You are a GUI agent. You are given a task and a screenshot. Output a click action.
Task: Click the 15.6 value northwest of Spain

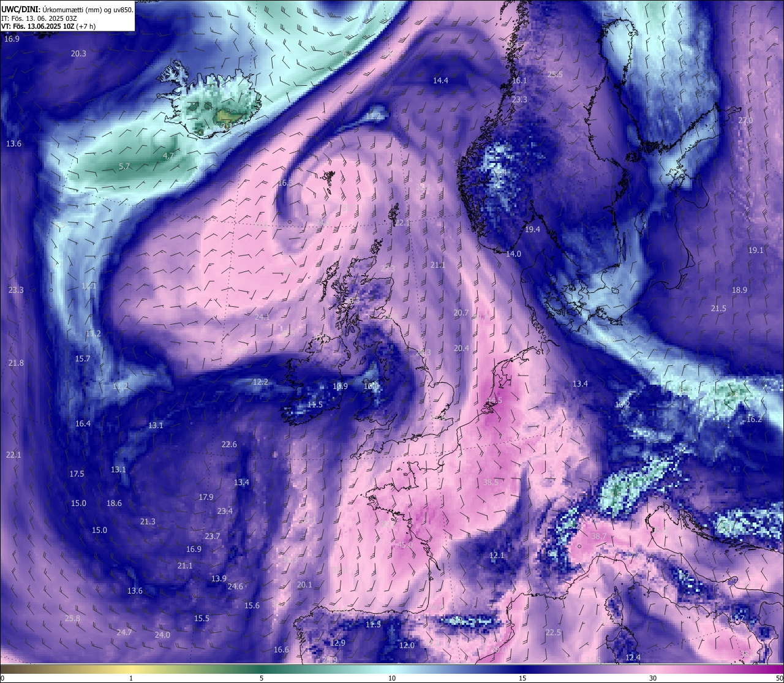pos(252,605)
